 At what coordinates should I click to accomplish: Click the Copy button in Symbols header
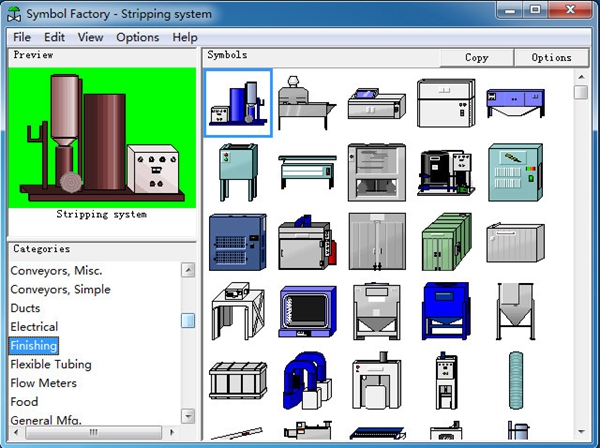476,57
